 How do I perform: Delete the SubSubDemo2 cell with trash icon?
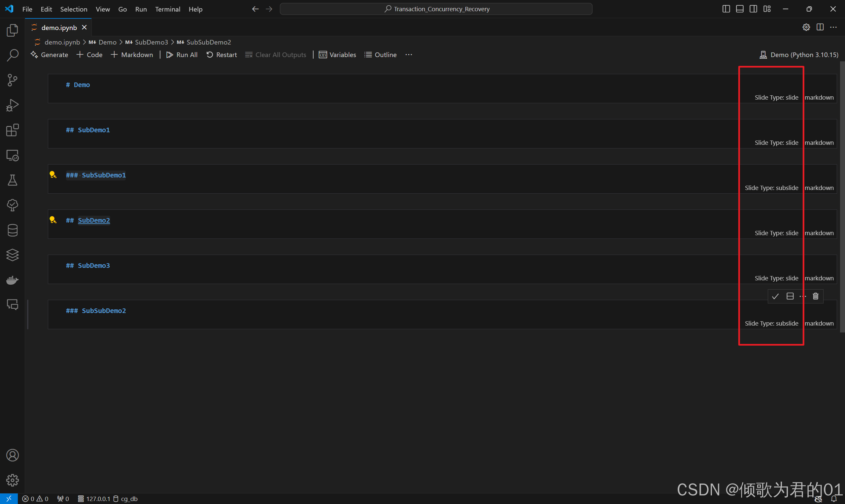pyautogui.click(x=815, y=296)
